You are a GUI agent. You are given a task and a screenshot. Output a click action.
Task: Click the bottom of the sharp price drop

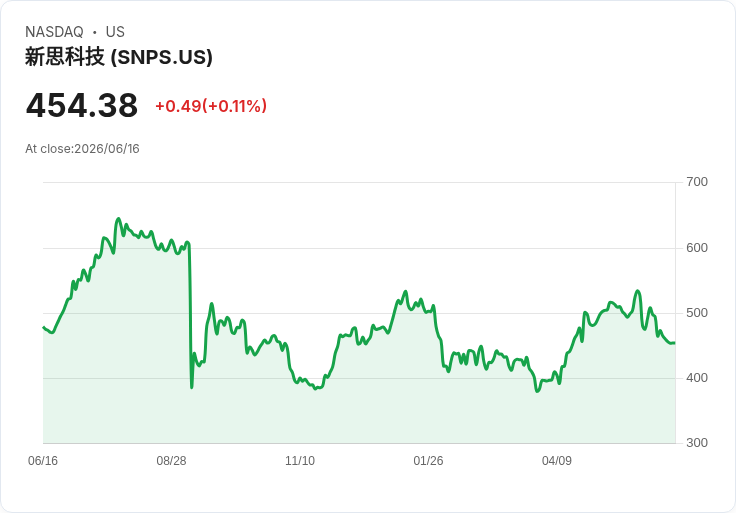tap(192, 387)
